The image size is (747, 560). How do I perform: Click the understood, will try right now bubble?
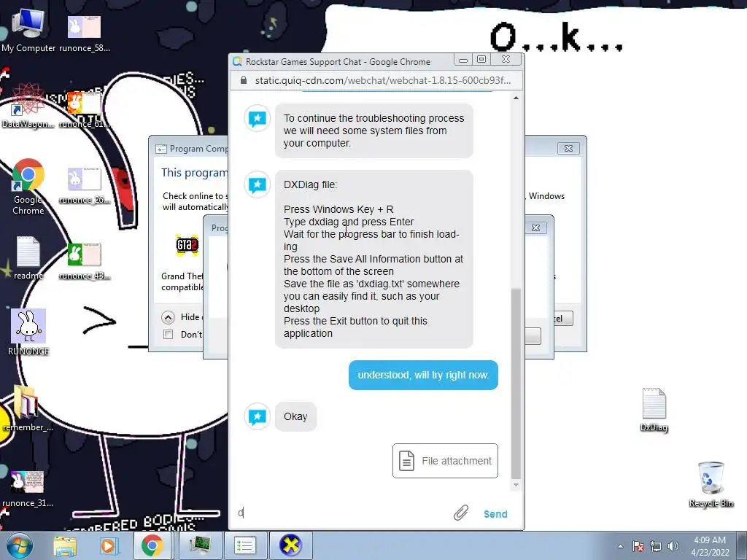pyautogui.click(x=423, y=376)
